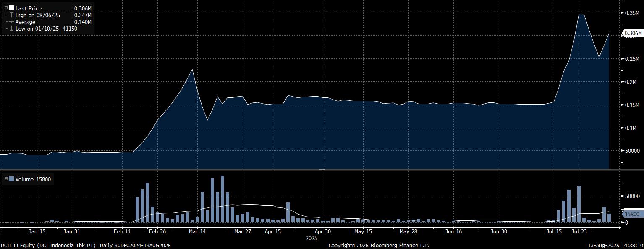Expand the Volume legend entry

(6, 179)
